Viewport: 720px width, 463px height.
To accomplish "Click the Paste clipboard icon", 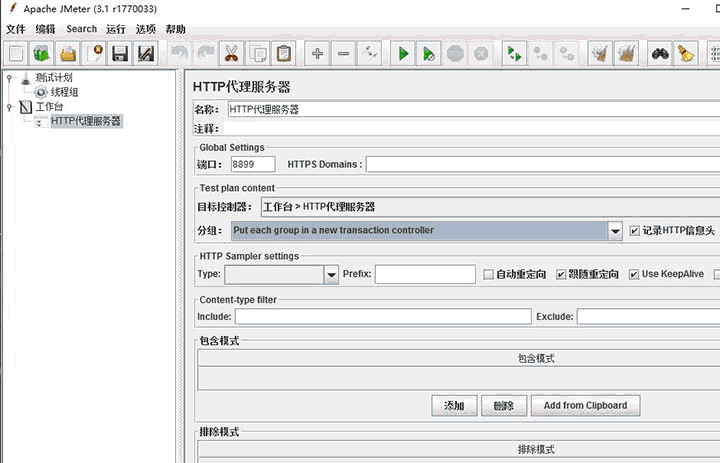I will click(x=284, y=54).
